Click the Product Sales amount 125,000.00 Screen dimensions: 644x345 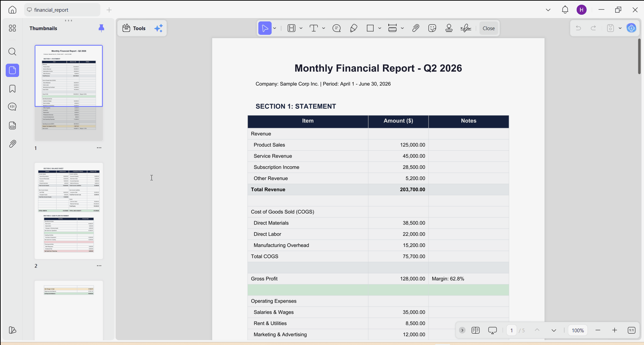(412, 145)
